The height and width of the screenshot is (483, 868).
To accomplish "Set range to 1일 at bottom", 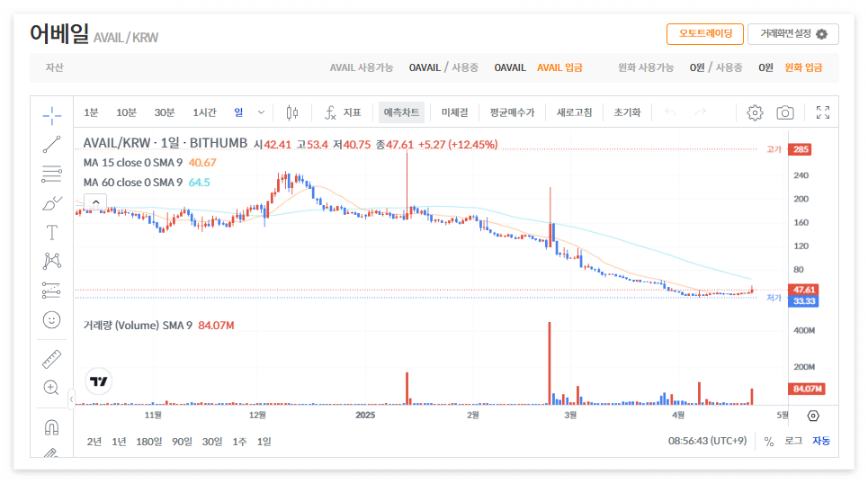I will coord(264,442).
